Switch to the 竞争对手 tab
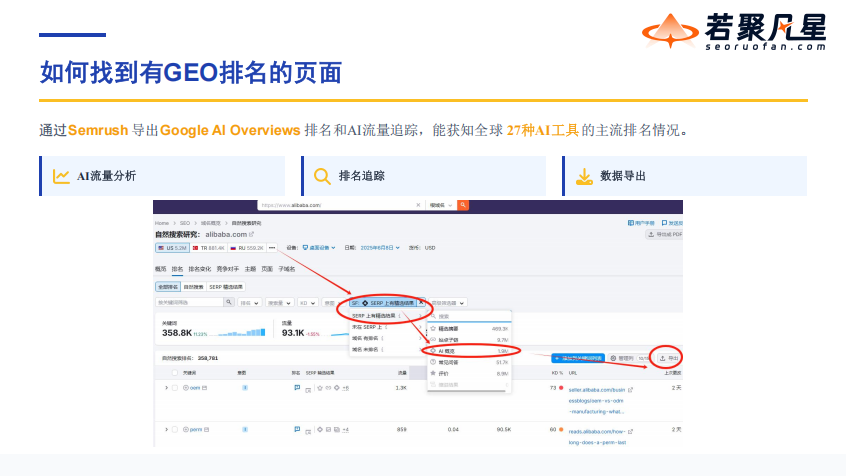 pyautogui.click(x=228, y=269)
